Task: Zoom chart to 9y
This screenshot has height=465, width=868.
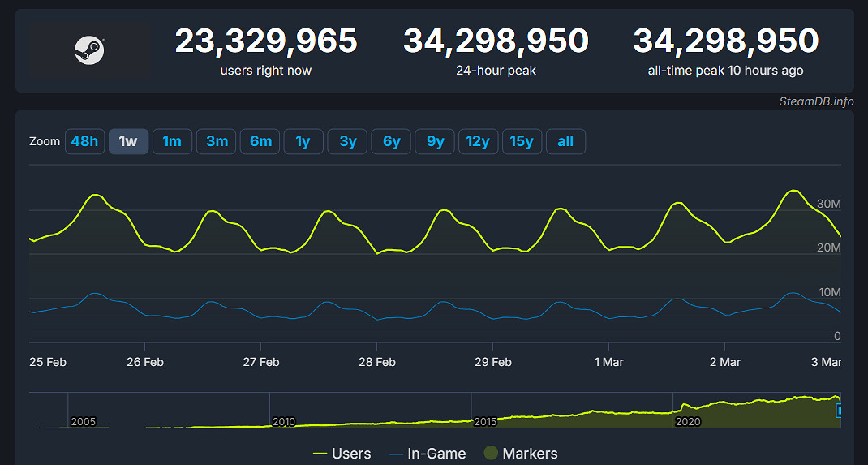Action: (x=436, y=141)
